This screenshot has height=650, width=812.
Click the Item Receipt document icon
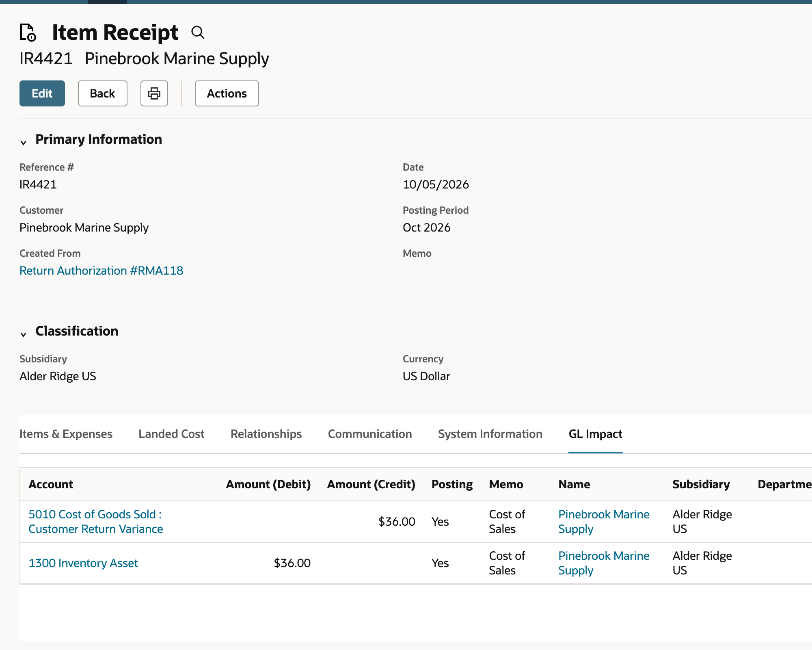(28, 32)
